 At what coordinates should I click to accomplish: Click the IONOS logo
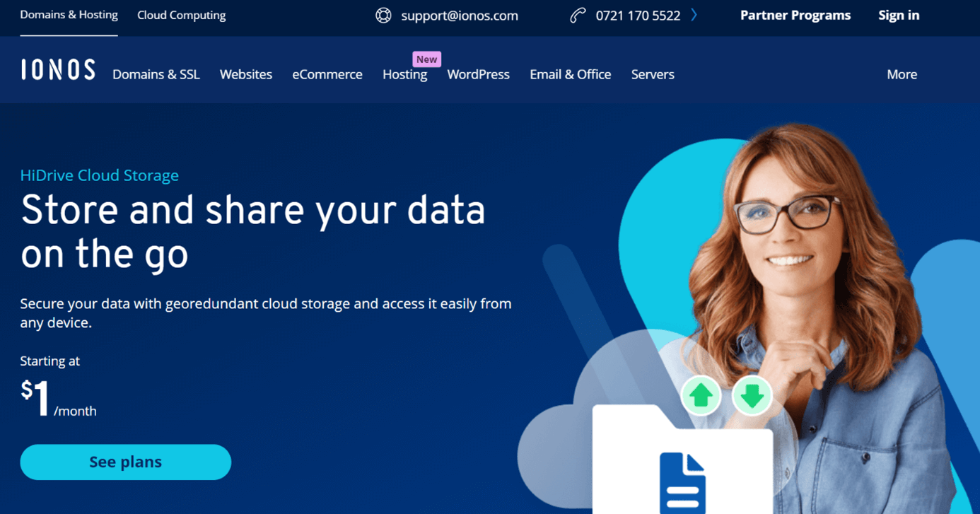coord(58,70)
